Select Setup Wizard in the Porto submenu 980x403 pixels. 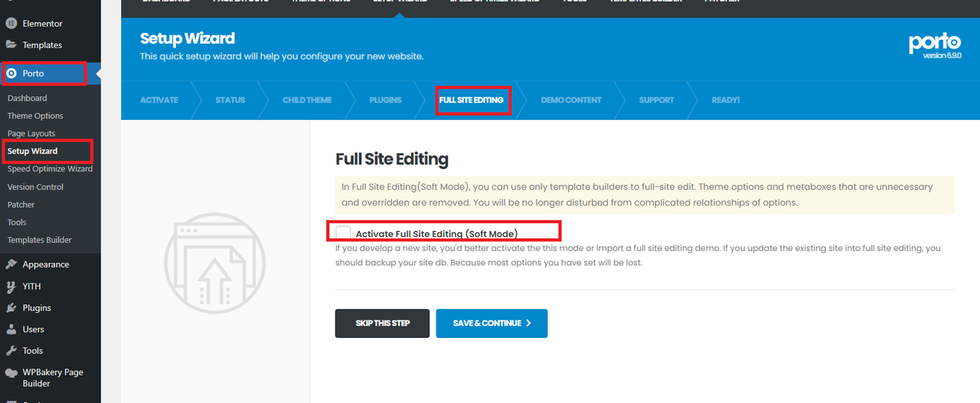coord(32,151)
